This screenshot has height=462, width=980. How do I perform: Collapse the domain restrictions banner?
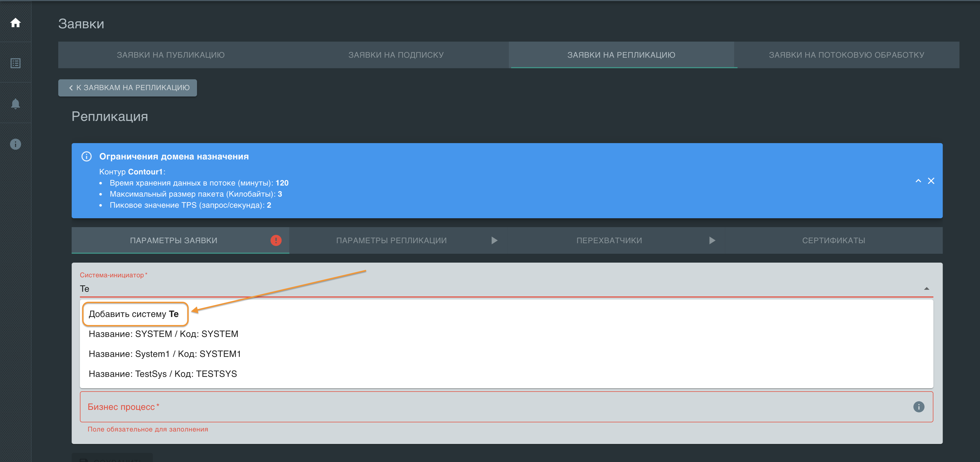tap(918, 181)
